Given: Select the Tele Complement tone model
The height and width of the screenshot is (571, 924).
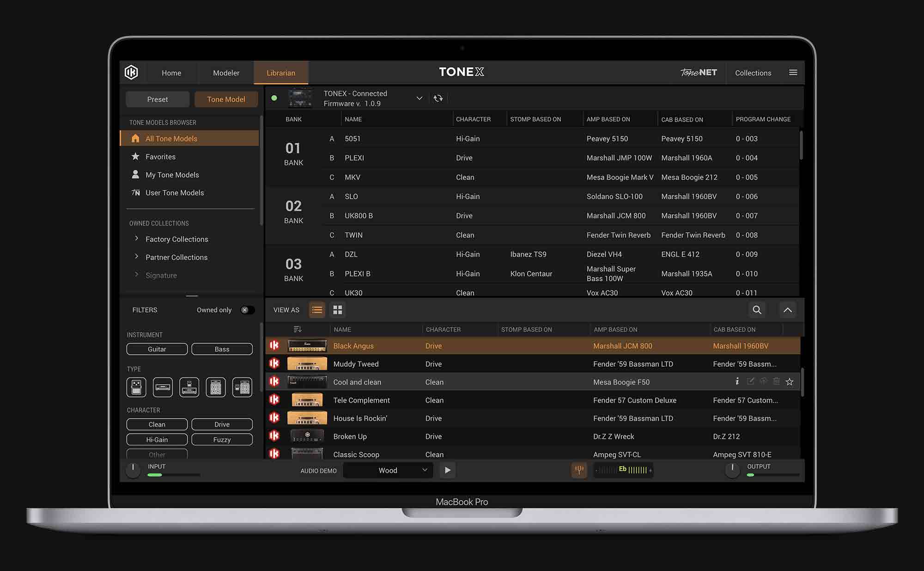Looking at the screenshot, I should (x=533, y=400).
